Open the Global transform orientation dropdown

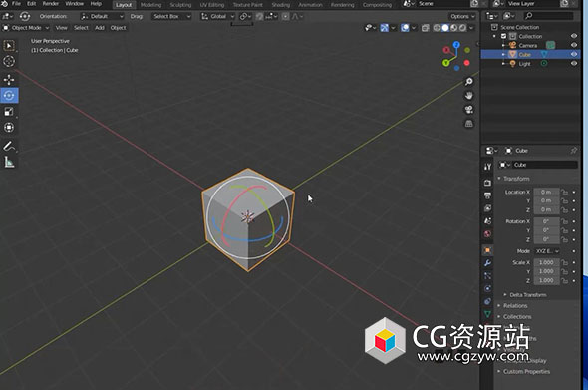(217, 17)
